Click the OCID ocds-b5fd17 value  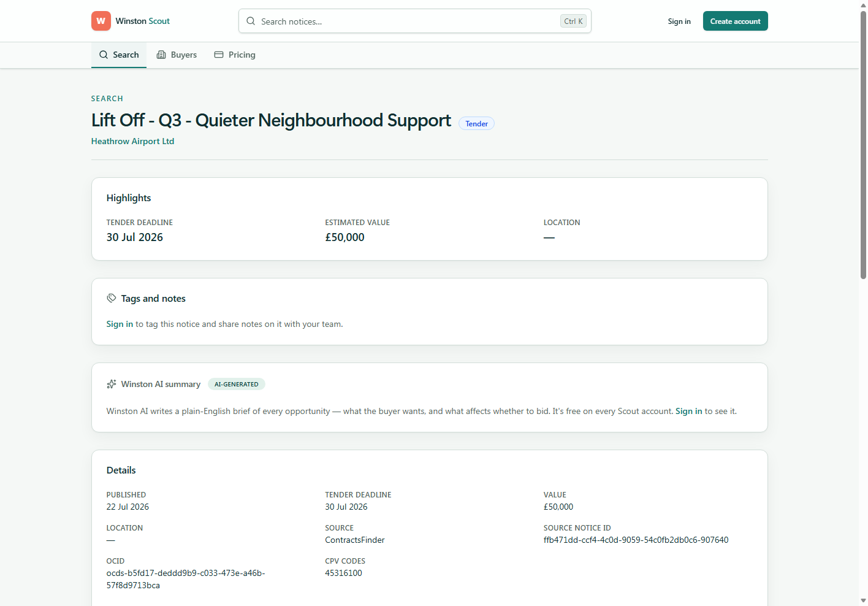tap(186, 579)
